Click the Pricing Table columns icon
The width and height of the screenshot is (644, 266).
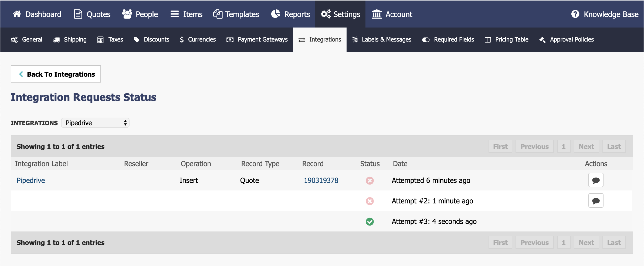click(x=488, y=40)
